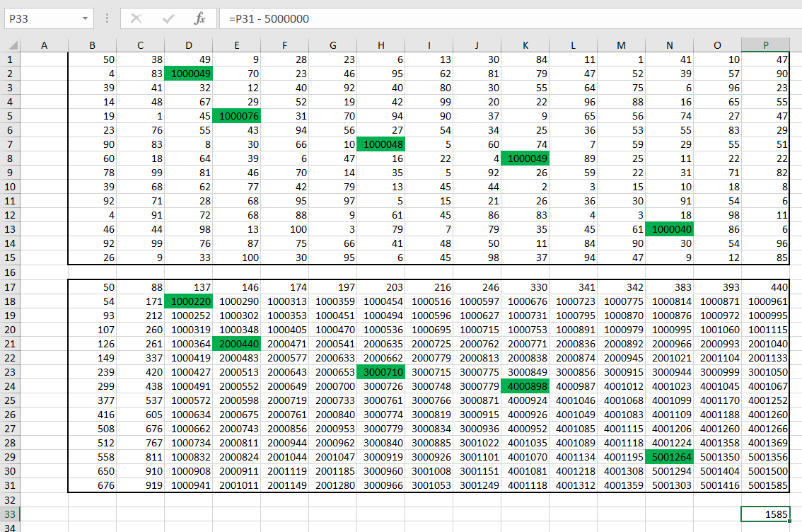This screenshot has height=532, width=802.
Task: Select column header P
Action: tap(766, 45)
